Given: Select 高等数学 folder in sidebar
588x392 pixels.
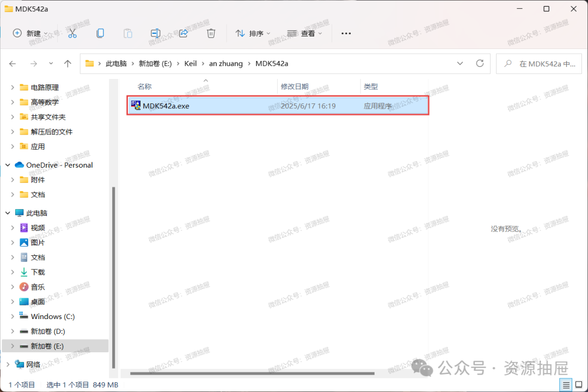Looking at the screenshot, I should click(x=45, y=102).
